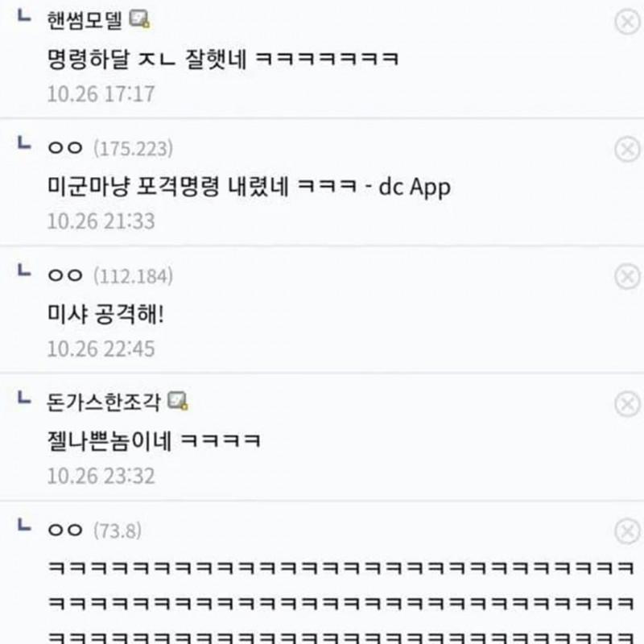Select the ㅇㅇ nickname with IP 175.223
The image size is (644, 644).
click(65, 148)
